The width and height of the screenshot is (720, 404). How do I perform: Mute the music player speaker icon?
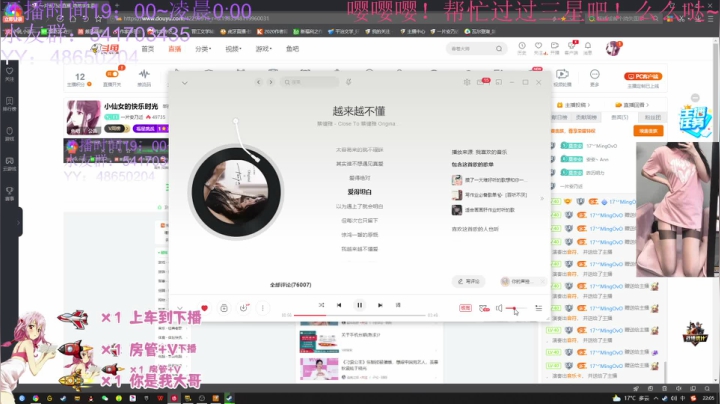(499, 308)
